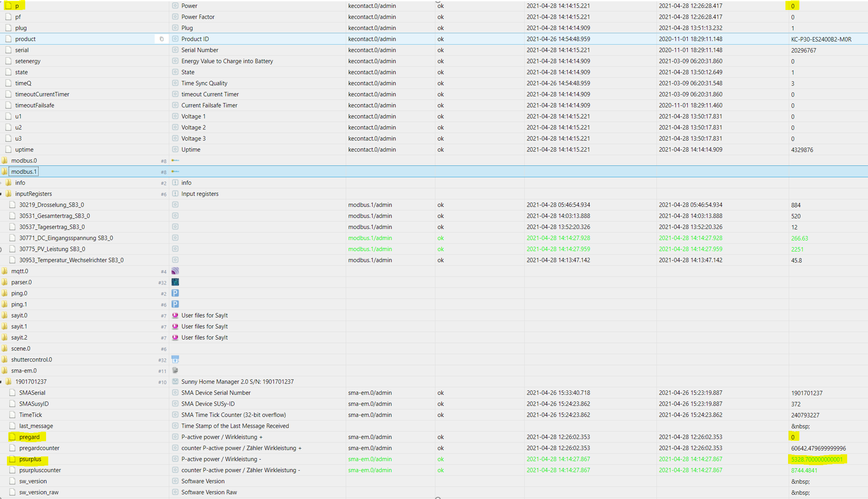Select the modbus.1 tree folder

coord(24,172)
